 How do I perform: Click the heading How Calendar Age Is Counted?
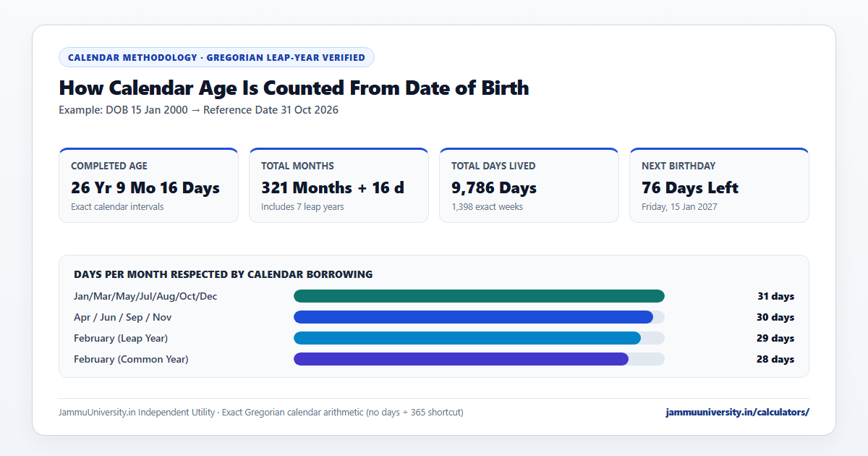[x=294, y=88]
